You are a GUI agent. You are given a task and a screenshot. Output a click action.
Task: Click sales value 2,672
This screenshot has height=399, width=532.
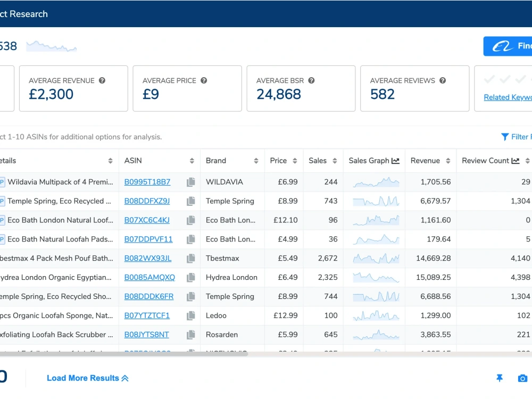coord(328,258)
